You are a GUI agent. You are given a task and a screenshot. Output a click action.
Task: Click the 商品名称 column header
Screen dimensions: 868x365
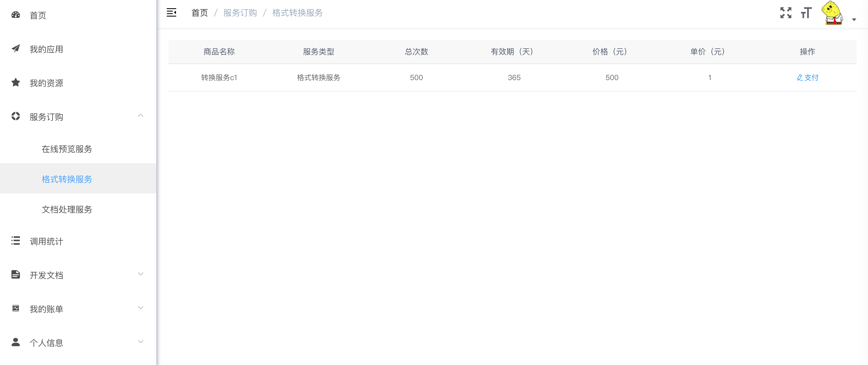[219, 52]
